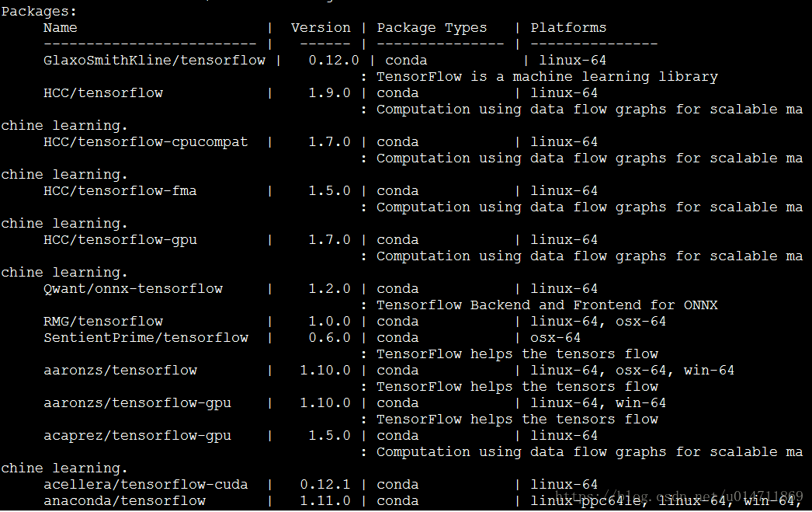Click version 1.10.0 in aaronzs/tensorflow row
The image size is (812, 512).
click(x=325, y=370)
